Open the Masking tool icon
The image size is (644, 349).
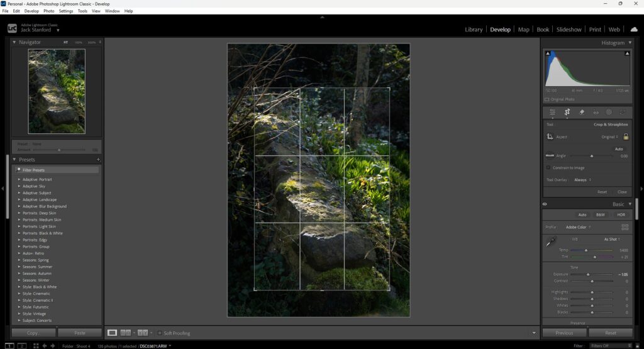609,112
